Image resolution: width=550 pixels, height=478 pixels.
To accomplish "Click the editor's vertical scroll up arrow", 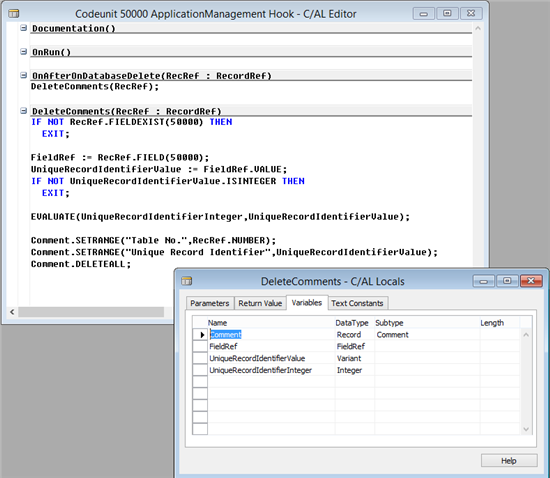I will coord(478,28).
